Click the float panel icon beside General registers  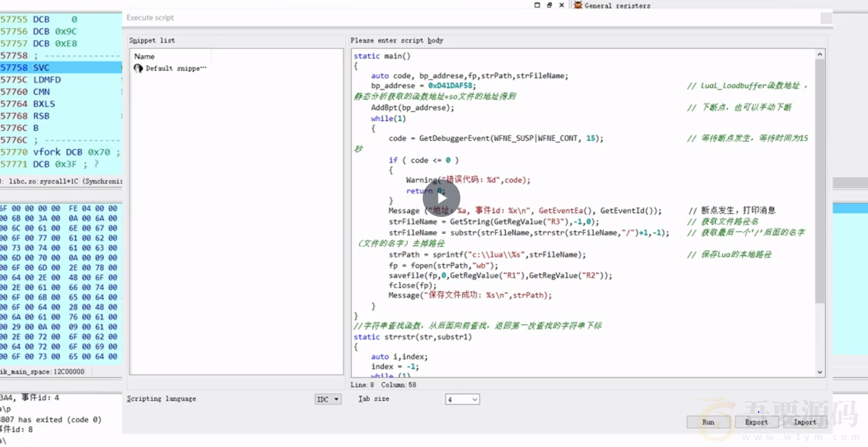tap(549, 4)
